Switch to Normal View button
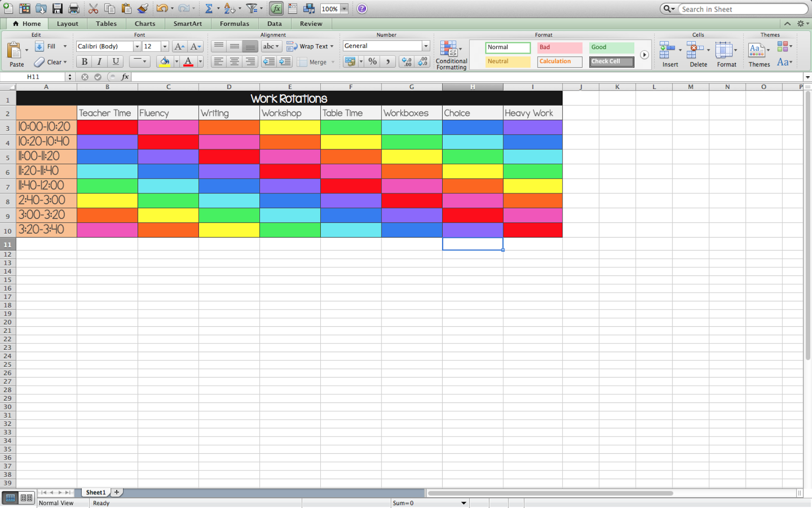This screenshot has width=812, height=508. [x=10, y=498]
